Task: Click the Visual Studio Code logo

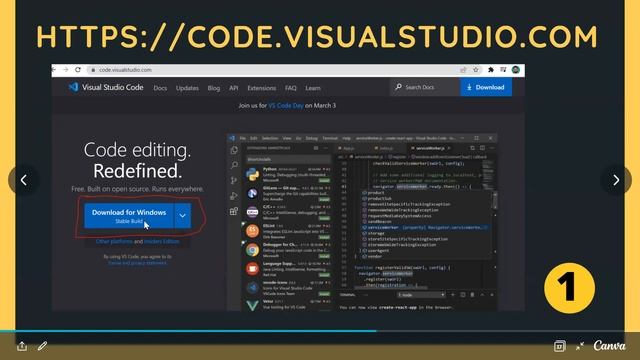Action: click(x=106, y=87)
